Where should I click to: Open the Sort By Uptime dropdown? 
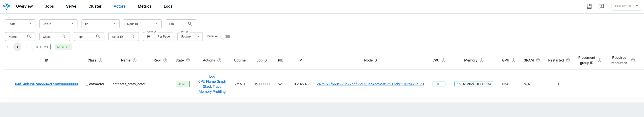(x=190, y=37)
